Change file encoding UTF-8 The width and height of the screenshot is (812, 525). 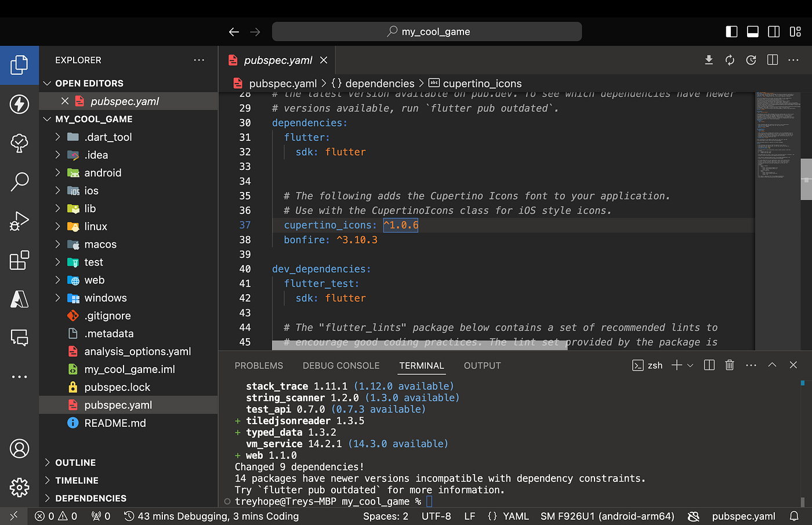[436, 516]
